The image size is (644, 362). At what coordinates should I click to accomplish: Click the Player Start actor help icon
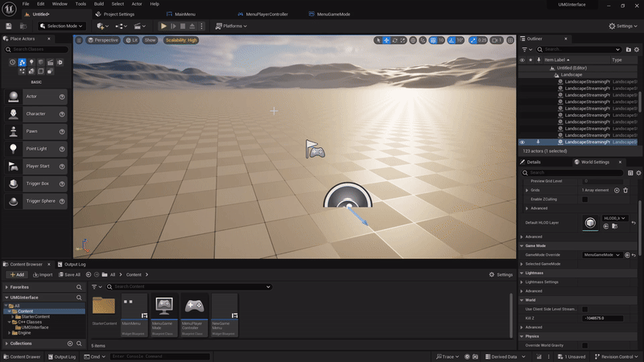coord(62,167)
